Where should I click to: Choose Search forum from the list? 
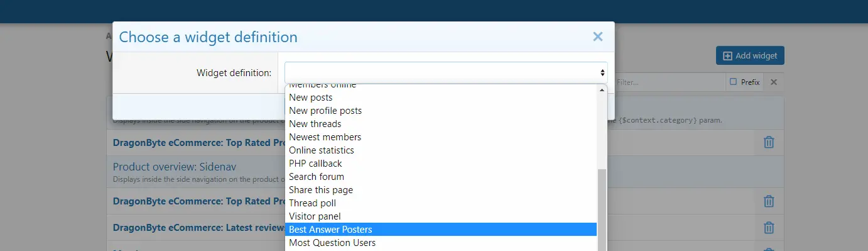coord(441,177)
